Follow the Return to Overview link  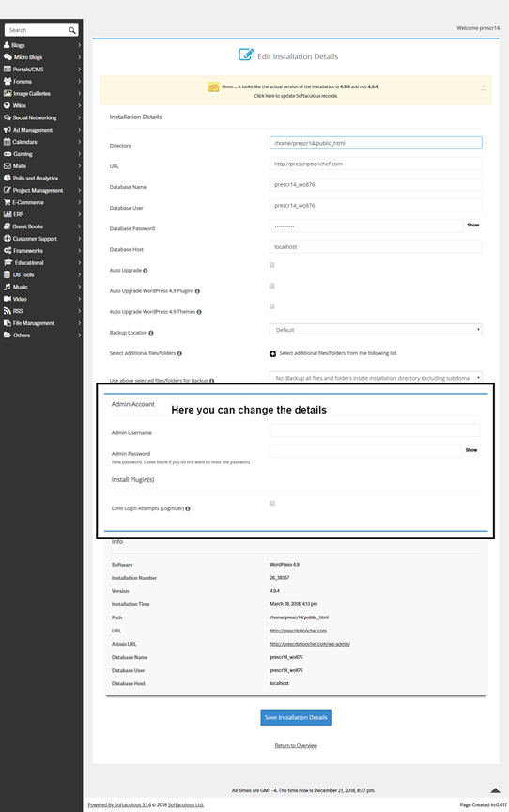click(x=296, y=745)
